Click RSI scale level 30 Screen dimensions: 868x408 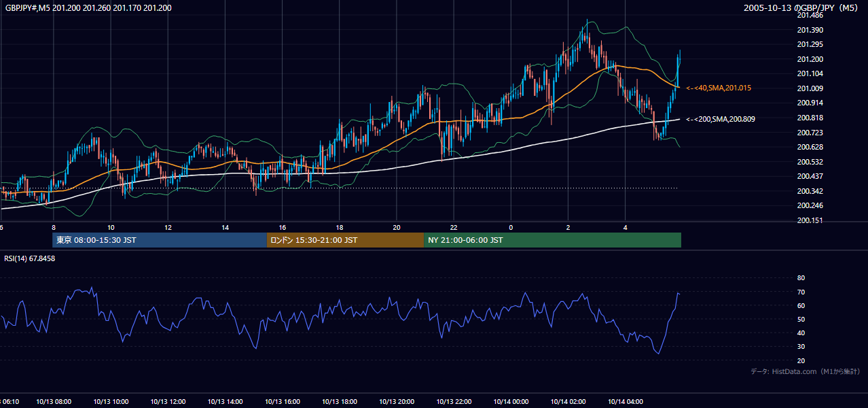coord(801,346)
